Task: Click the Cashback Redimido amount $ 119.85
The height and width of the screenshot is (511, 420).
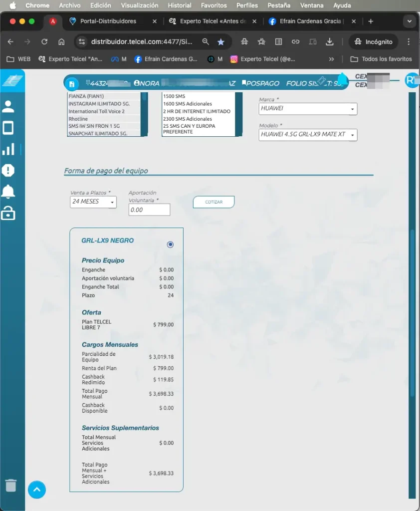Action: (163, 380)
